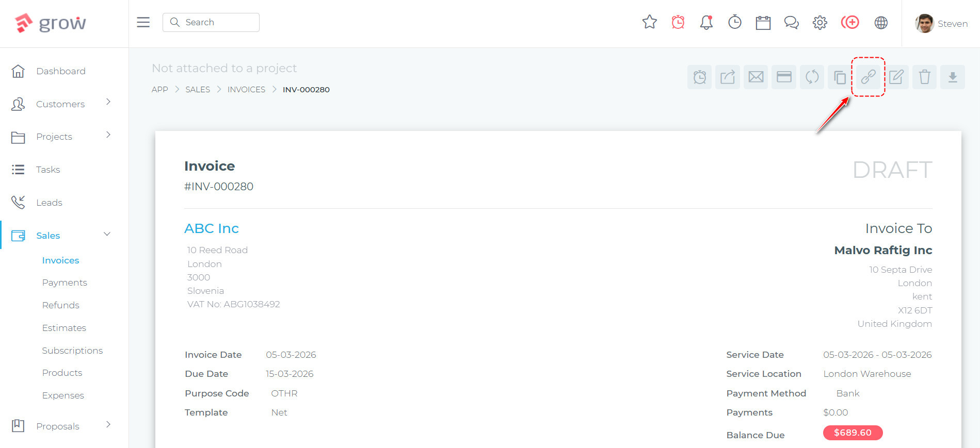The height and width of the screenshot is (448, 980).
Task: Click the publish invoice share icon
Action: (x=728, y=77)
